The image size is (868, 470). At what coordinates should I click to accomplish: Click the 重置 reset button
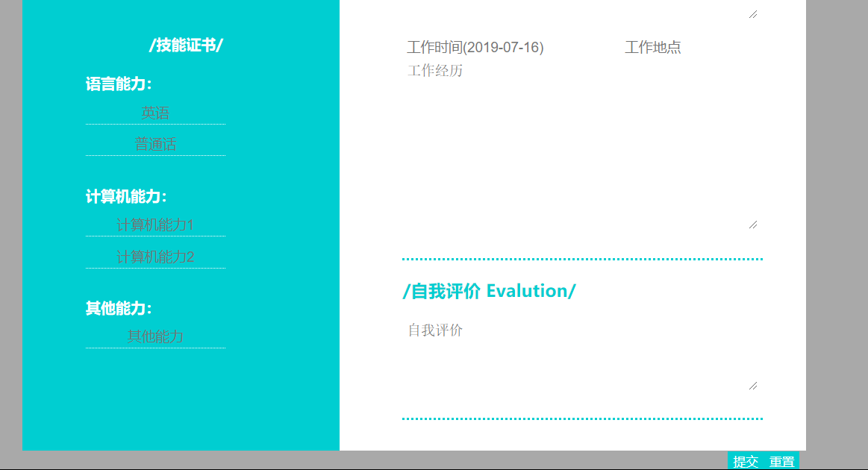pyautogui.click(x=781, y=461)
